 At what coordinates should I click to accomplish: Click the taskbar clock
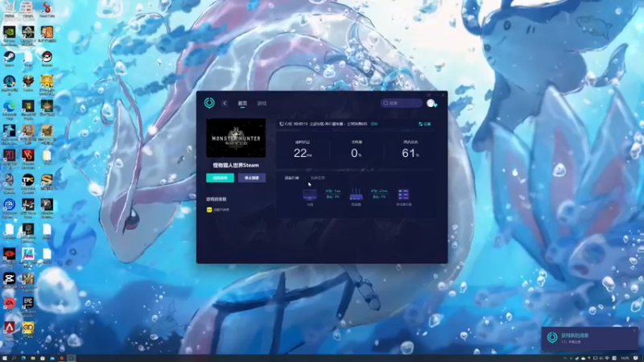point(625,358)
